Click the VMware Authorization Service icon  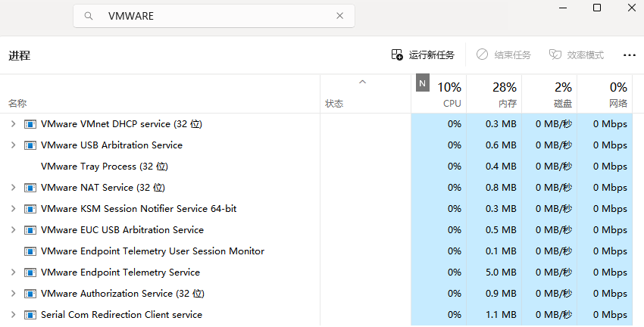(30, 293)
